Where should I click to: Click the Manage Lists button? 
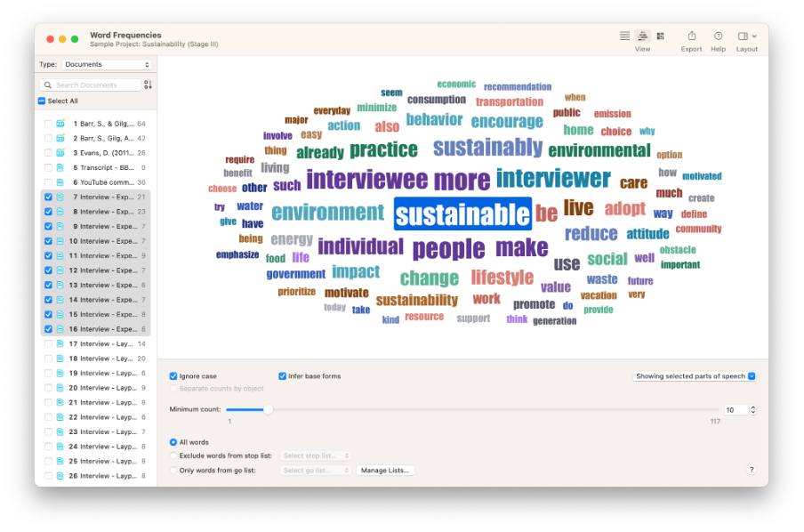[385, 470]
